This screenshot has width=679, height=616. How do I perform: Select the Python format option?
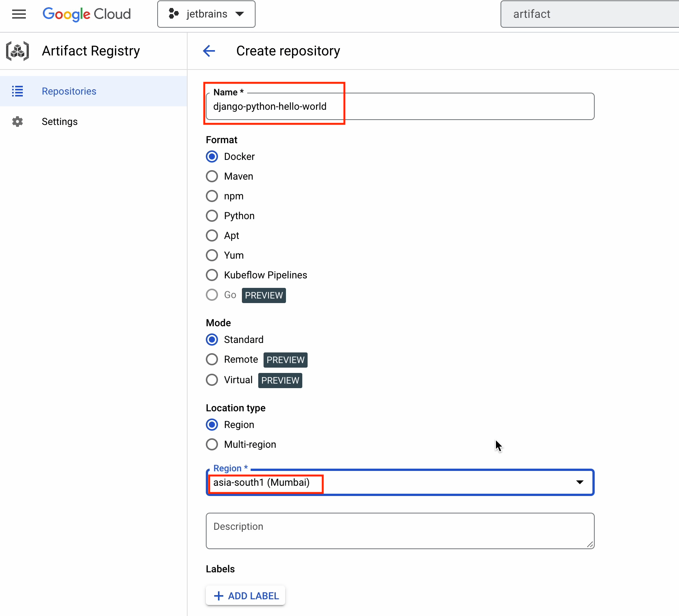click(x=212, y=216)
